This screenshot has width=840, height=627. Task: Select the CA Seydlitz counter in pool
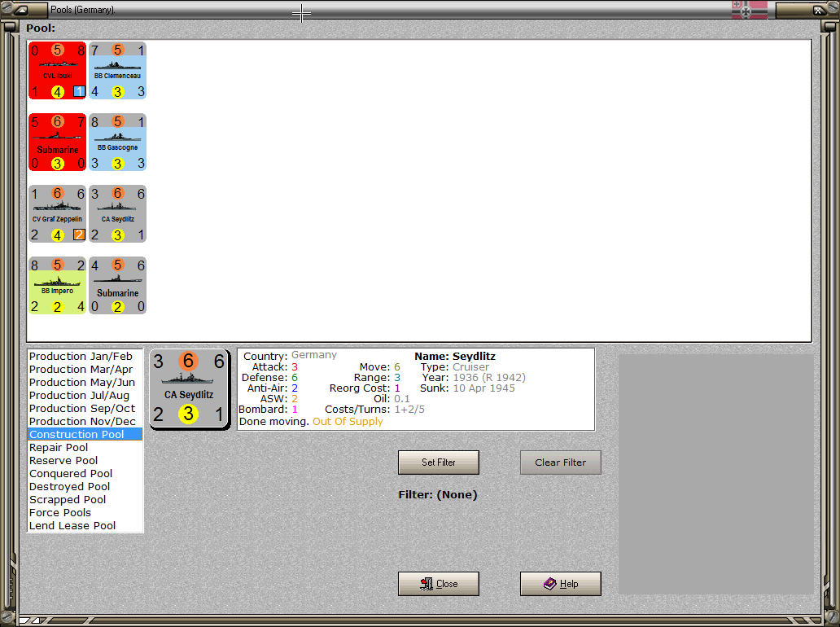point(117,214)
